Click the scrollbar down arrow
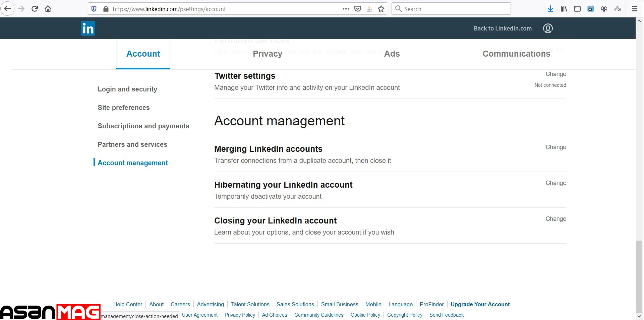This screenshot has height=320, width=644. coord(639,316)
